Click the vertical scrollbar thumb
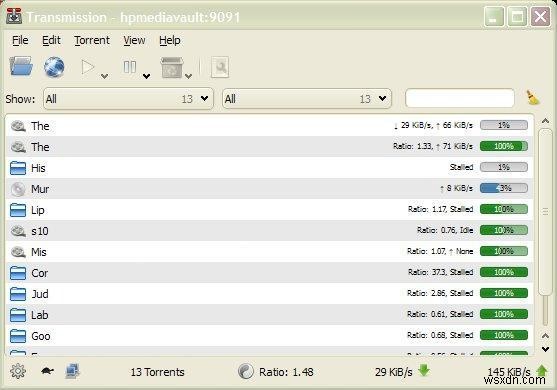Image resolution: width=557 pixels, height=390 pixels. pyautogui.click(x=545, y=212)
